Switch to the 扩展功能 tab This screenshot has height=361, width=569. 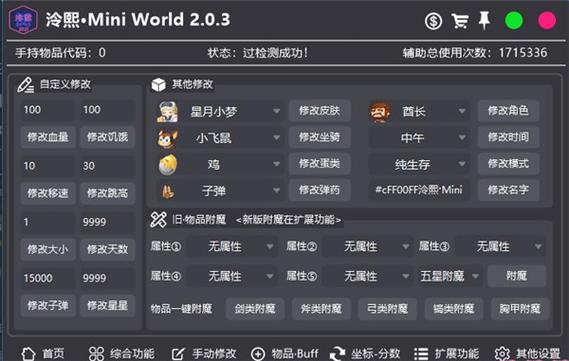(446, 353)
